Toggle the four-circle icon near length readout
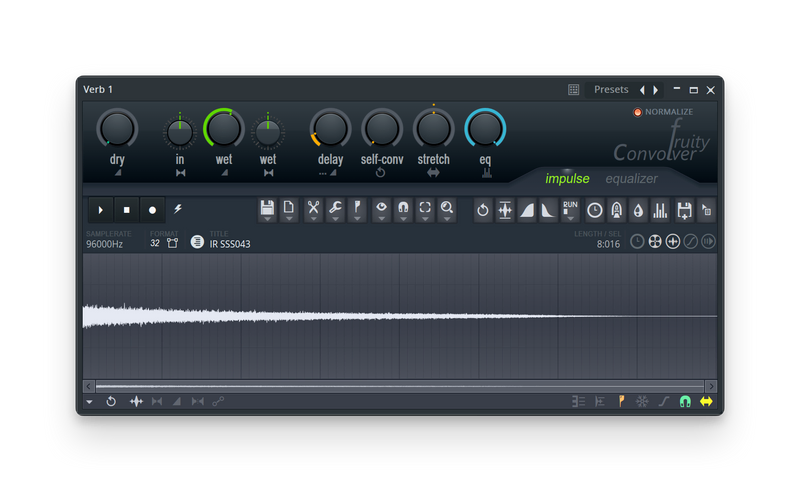 [655, 241]
